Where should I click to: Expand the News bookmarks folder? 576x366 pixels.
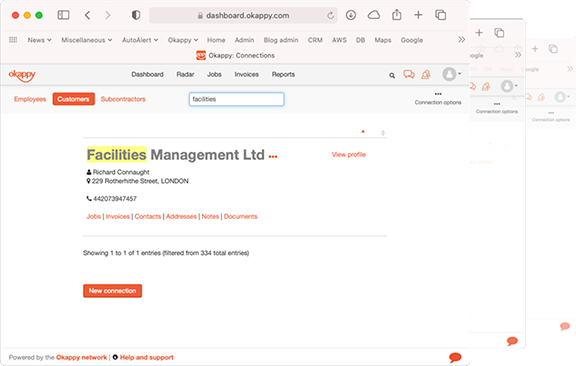click(x=39, y=40)
